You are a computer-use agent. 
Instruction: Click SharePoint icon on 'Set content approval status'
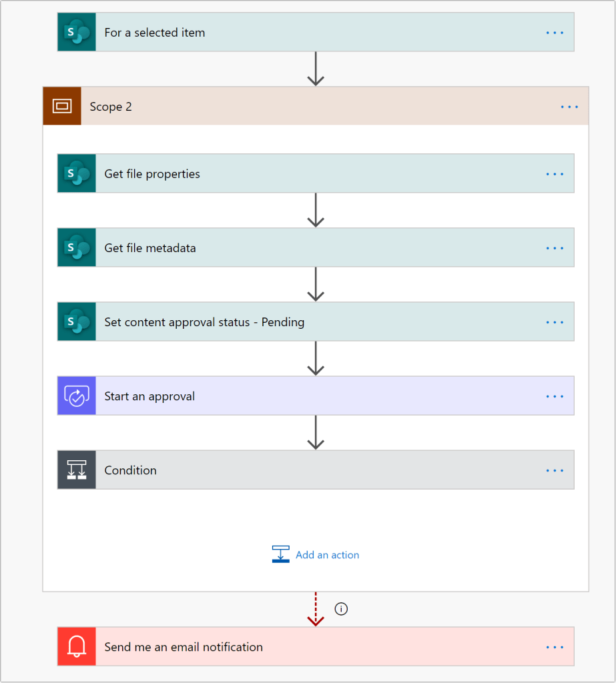77,321
